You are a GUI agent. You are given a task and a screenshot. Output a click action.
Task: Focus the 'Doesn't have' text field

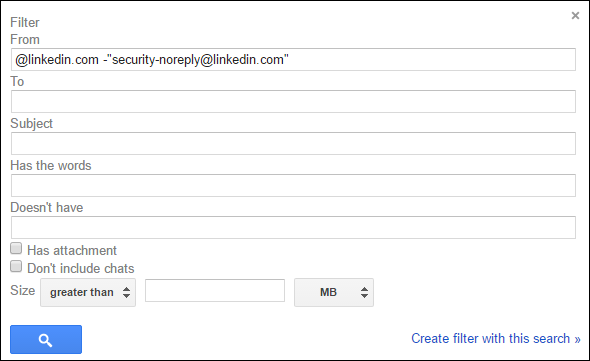(x=293, y=227)
